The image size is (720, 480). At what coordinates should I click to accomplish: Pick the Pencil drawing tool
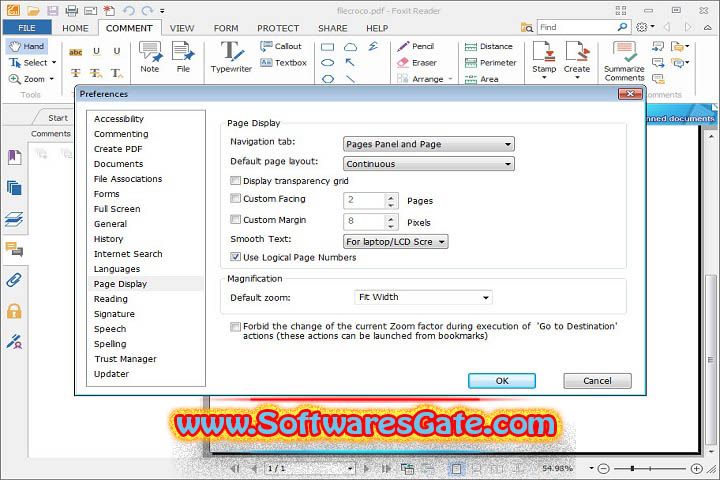[x=416, y=46]
